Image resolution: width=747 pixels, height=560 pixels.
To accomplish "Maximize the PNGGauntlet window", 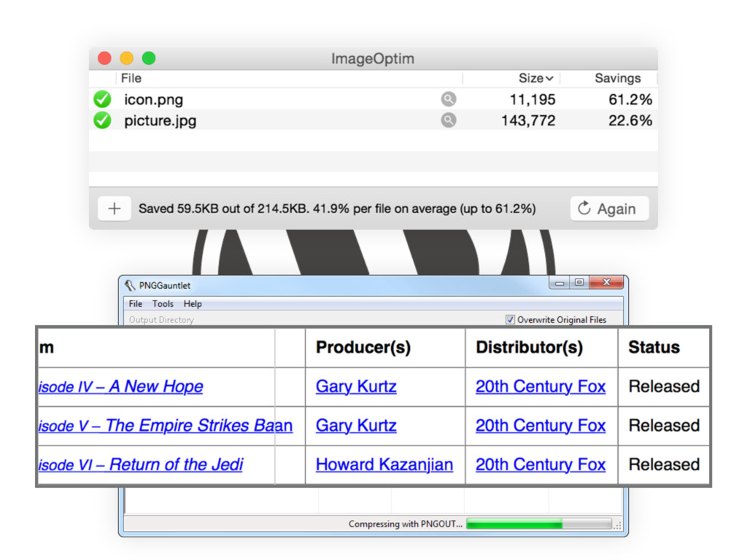I will [579, 282].
